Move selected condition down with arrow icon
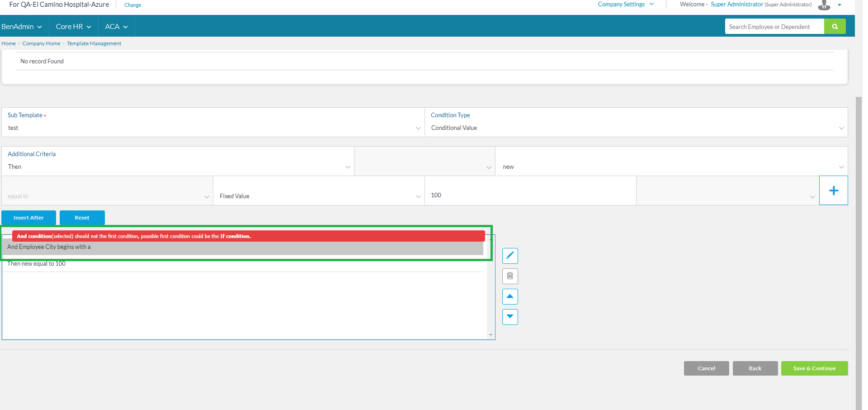868x410 pixels. pyautogui.click(x=509, y=317)
